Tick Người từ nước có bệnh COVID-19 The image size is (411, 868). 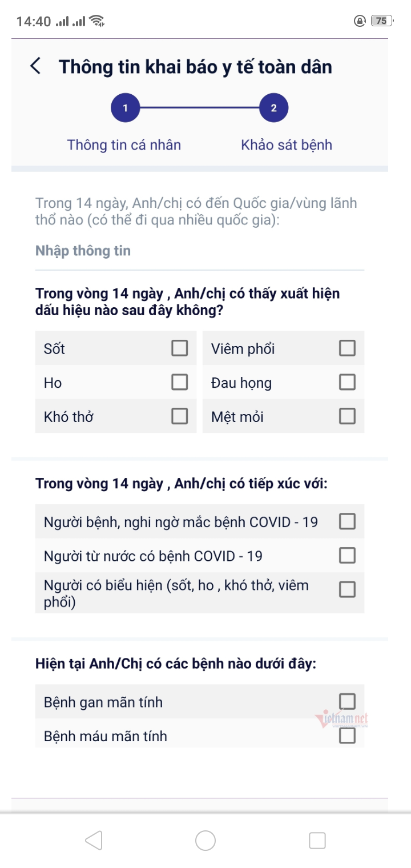point(347,555)
